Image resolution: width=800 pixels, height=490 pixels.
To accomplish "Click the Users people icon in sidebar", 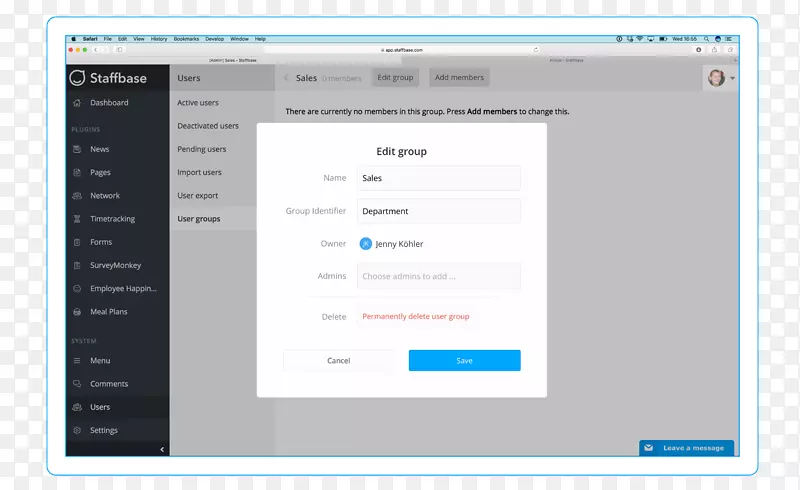I will click(x=77, y=407).
